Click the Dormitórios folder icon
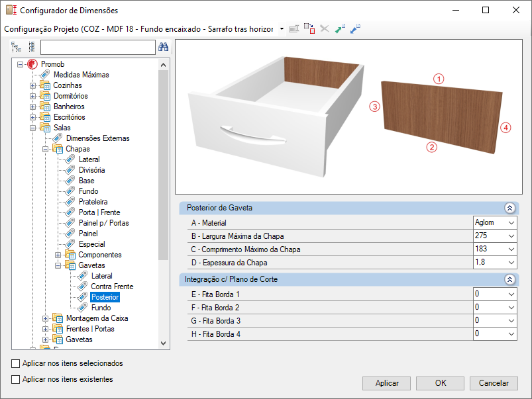Image resolution: width=532 pixels, height=399 pixels. (x=45, y=96)
